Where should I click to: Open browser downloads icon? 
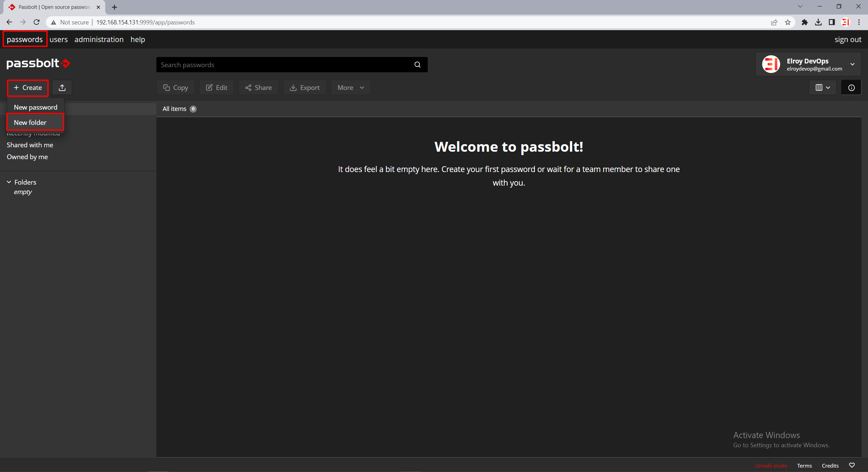tap(818, 22)
